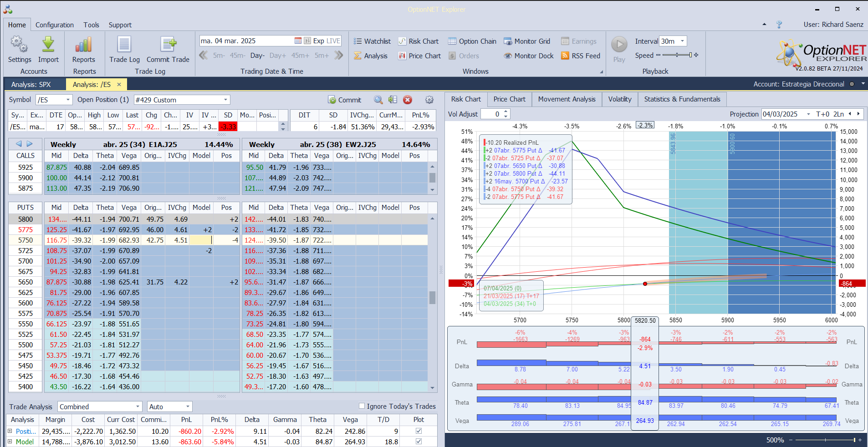868x447 pixels.
Task: Open the Monitor Grid window
Action: point(527,41)
